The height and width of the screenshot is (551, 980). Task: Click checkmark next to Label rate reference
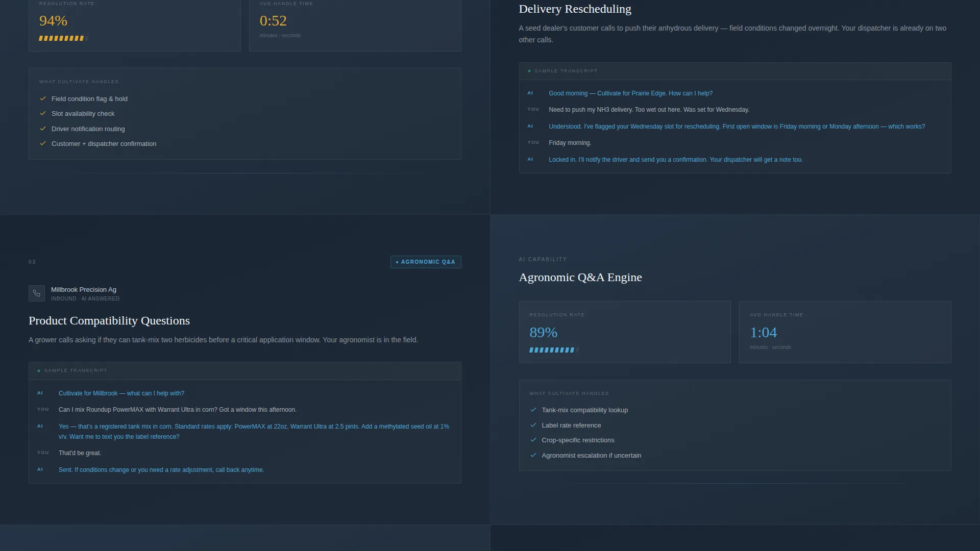(x=533, y=425)
